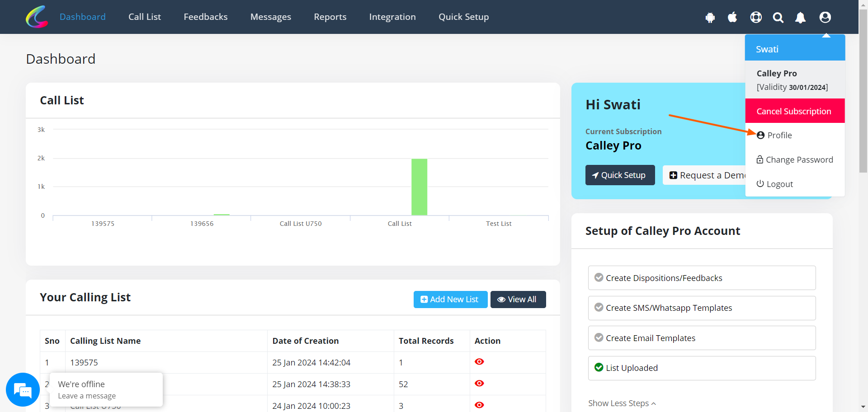Collapse steps with Show Less Steps

(622, 403)
